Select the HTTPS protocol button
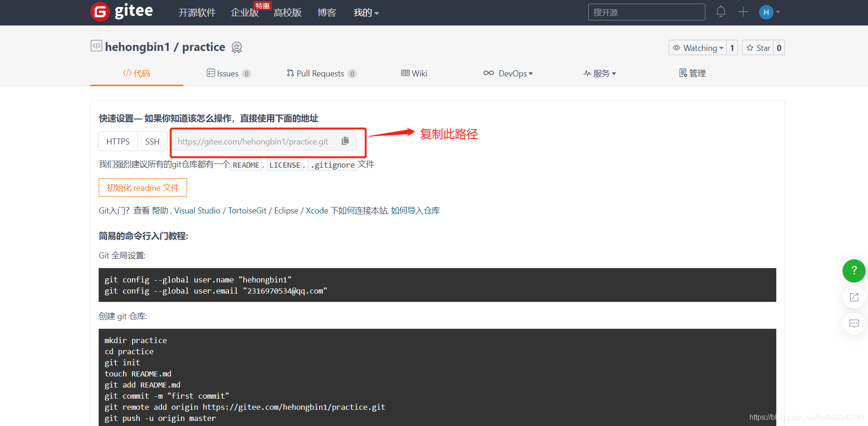This screenshot has height=426, width=868. 118,141
